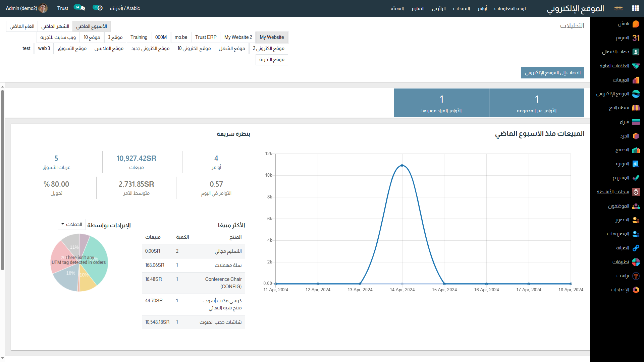
Task: Switch to the My Website 2 tab
Action: pos(238,37)
